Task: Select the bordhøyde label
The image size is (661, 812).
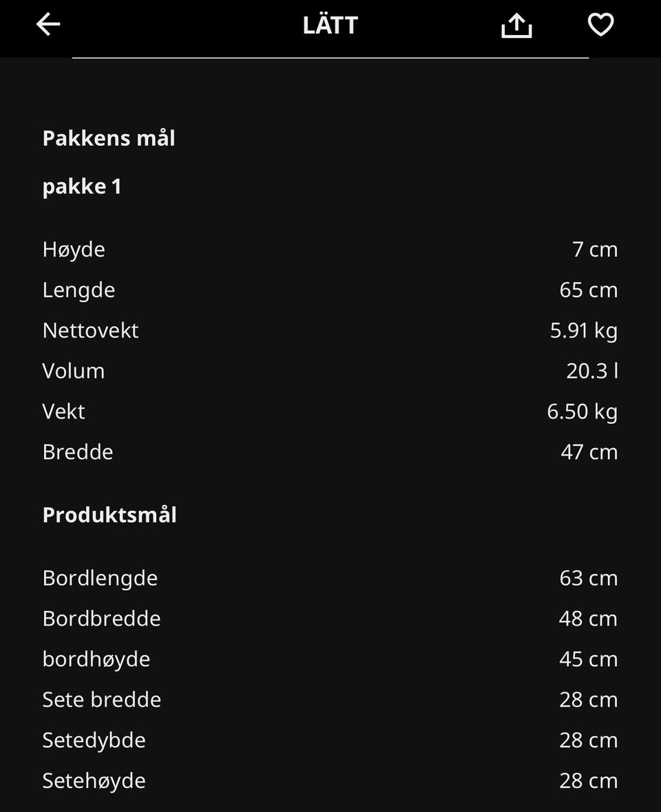Action: point(96,659)
